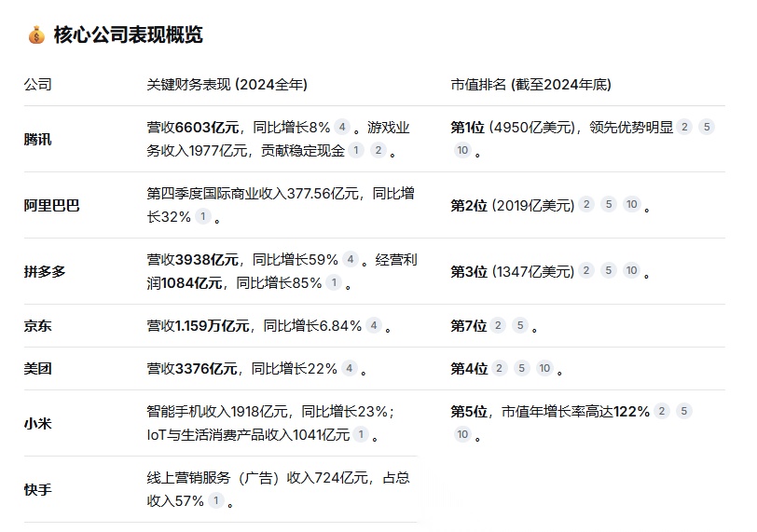The image size is (757, 532).
Task: Click citation 2 next to 第4位
Action: tap(499, 368)
